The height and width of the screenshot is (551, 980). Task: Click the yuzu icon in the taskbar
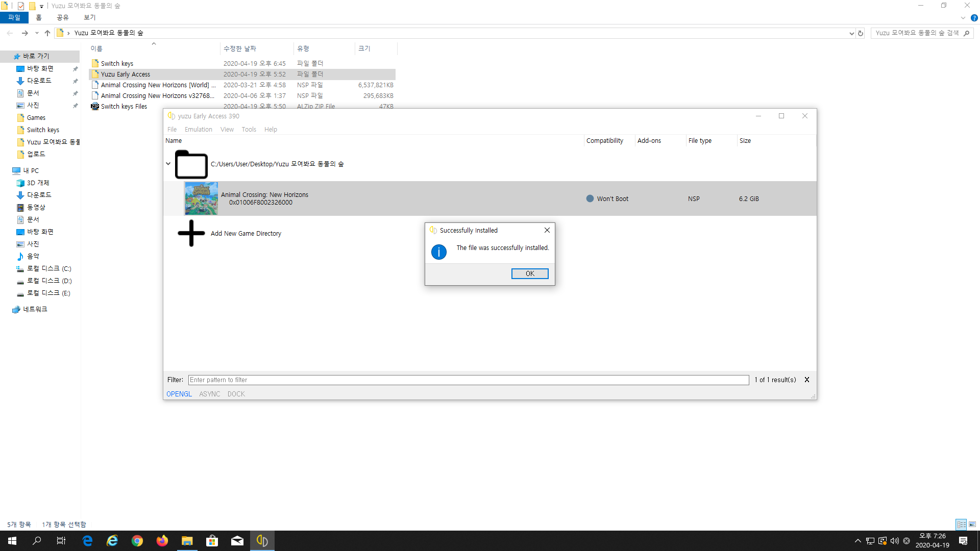point(262,541)
